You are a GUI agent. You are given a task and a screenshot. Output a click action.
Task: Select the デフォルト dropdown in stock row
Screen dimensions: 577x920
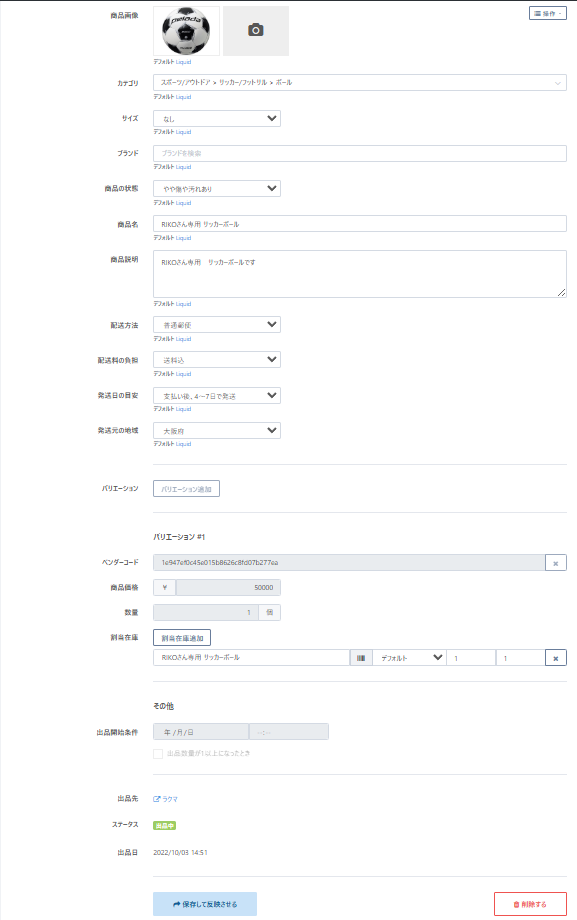click(x=409, y=658)
